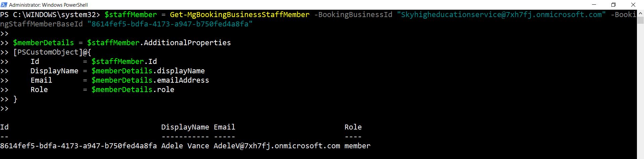The image size is (644, 159).
Task: Click the $memberDetails.role expression
Action: click(132, 90)
